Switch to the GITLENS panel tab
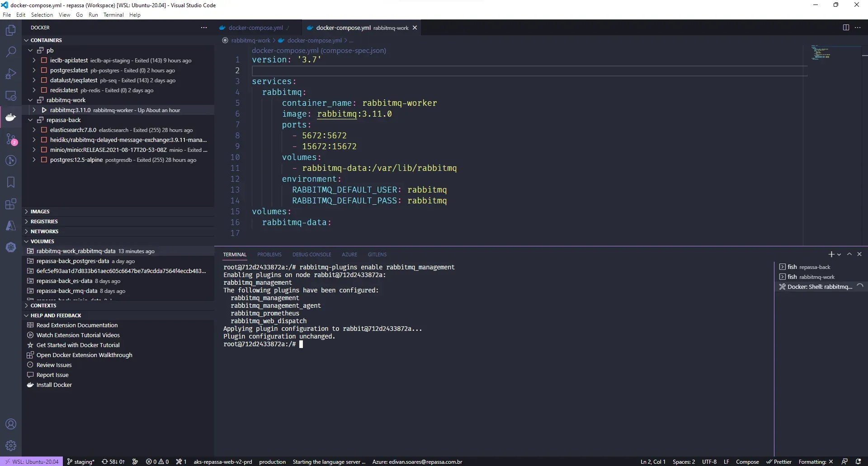Viewport: 868px width, 466px height. pyautogui.click(x=377, y=254)
